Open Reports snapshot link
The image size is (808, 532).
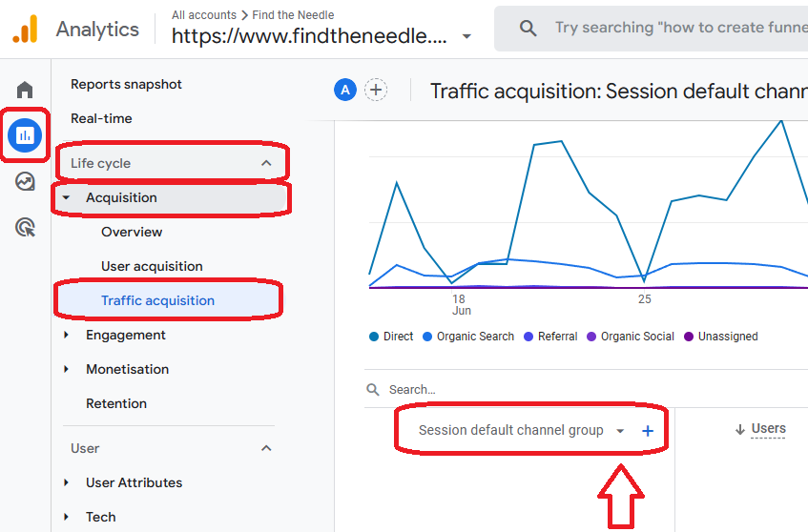(x=126, y=84)
